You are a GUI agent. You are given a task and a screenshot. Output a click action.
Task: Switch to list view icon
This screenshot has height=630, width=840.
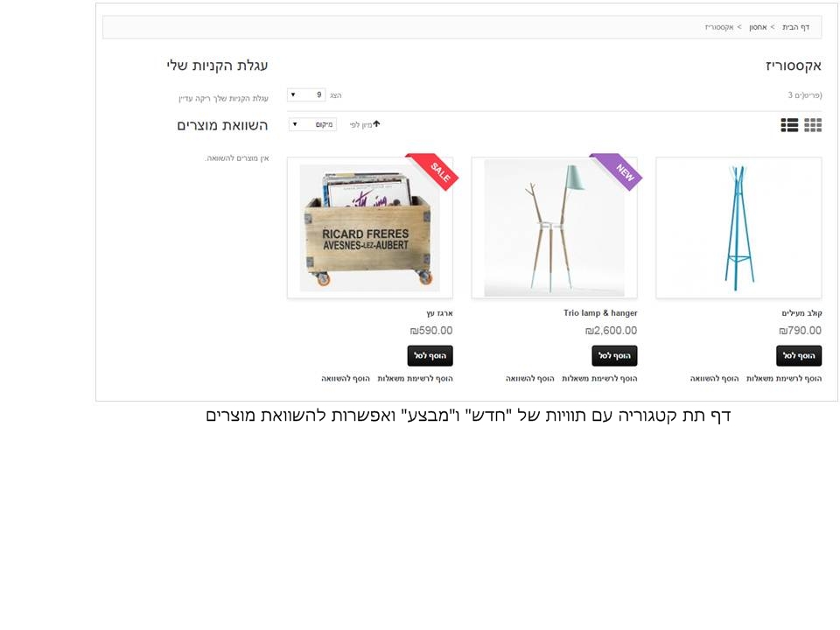789,125
